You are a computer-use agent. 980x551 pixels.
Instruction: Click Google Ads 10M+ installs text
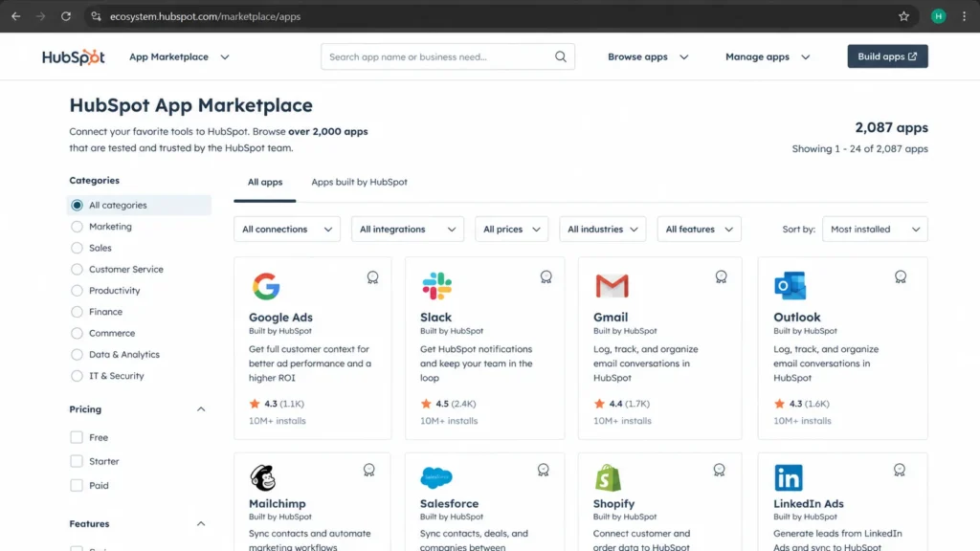point(278,421)
